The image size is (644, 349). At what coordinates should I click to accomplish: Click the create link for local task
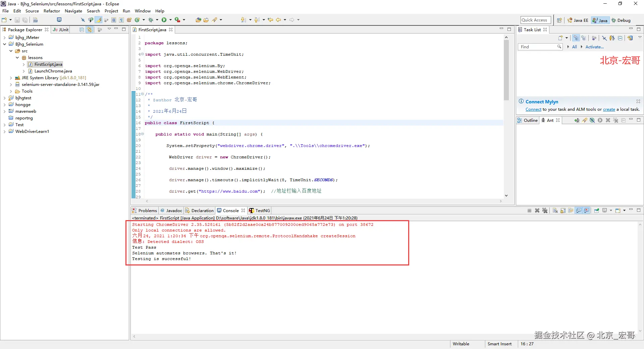click(x=609, y=109)
